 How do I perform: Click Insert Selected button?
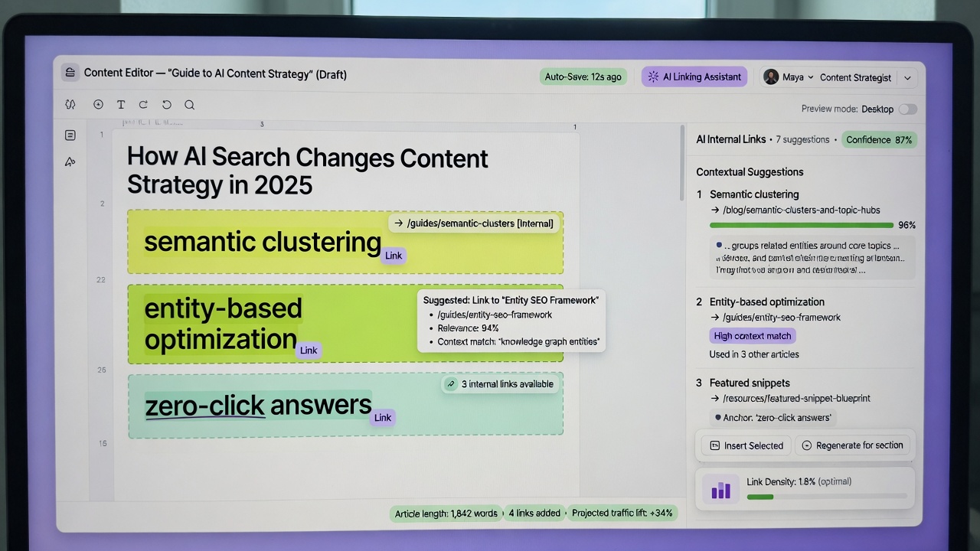point(745,445)
